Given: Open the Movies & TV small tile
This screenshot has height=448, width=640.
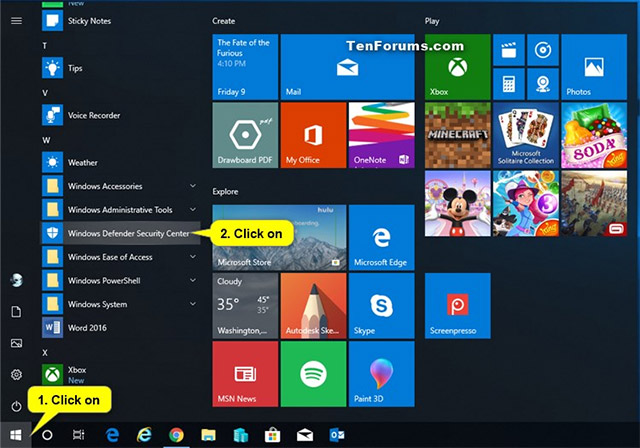Looking at the screenshot, I should tap(509, 50).
